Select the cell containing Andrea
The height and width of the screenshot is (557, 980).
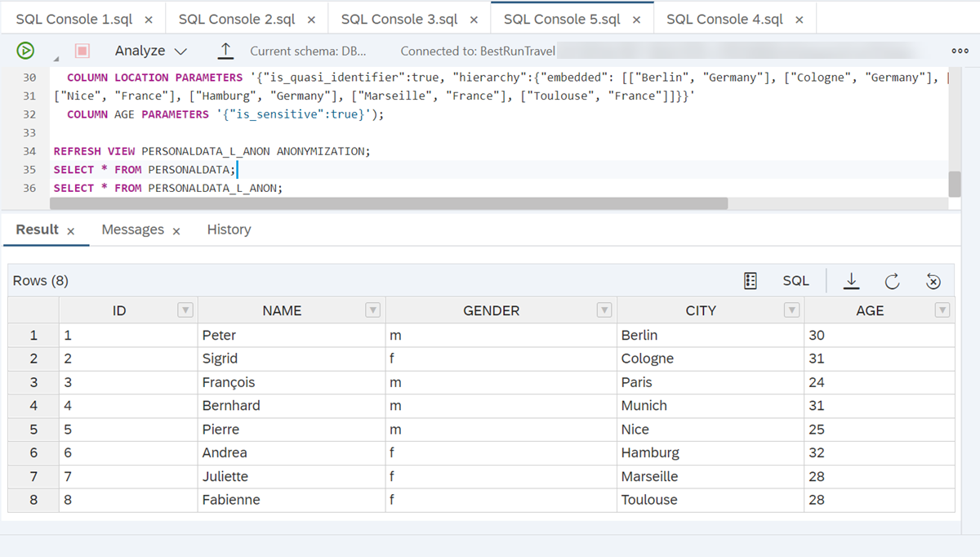pyautogui.click(x=292, y=452)
